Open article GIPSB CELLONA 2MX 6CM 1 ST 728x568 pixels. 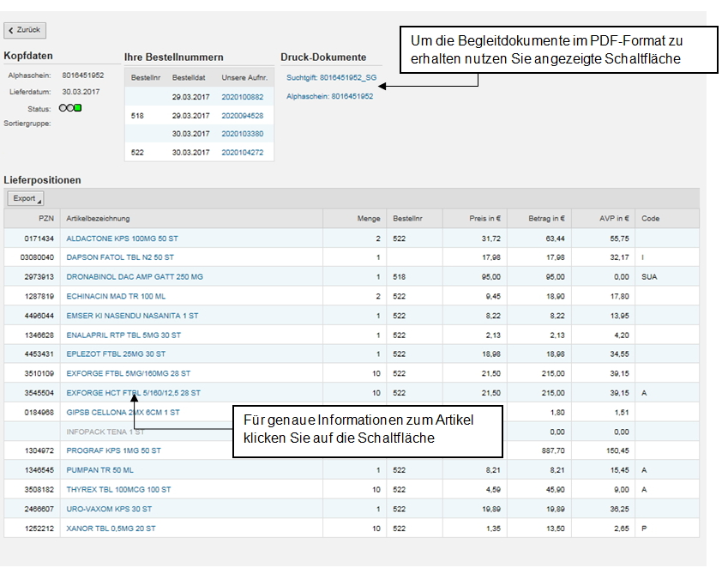(x=123, y=413)
